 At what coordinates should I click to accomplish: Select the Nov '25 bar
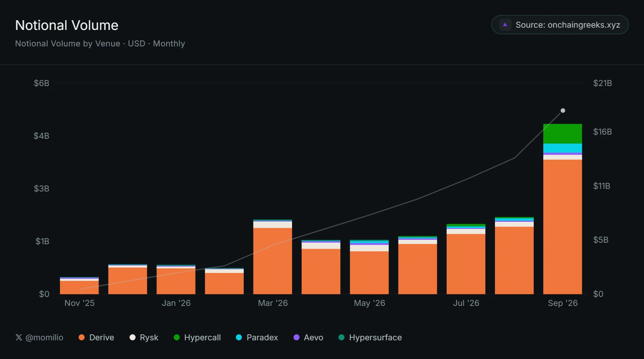click(79, 286)
